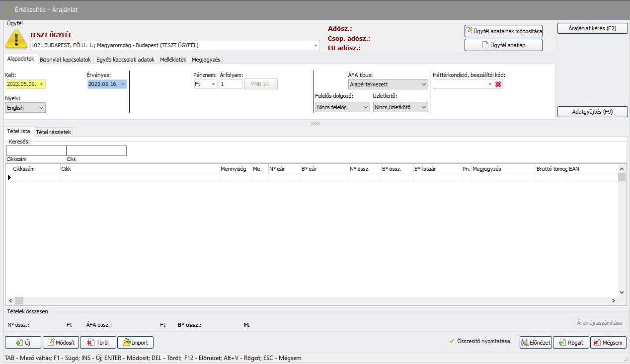Save with the Rögzít button
630x364 pixels.
pyautogui.click(x=571, y=343)
